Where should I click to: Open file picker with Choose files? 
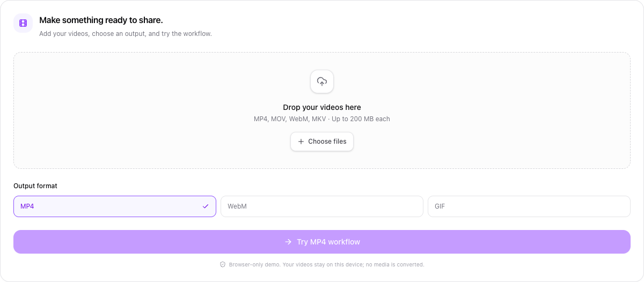[x=322, y=142]
